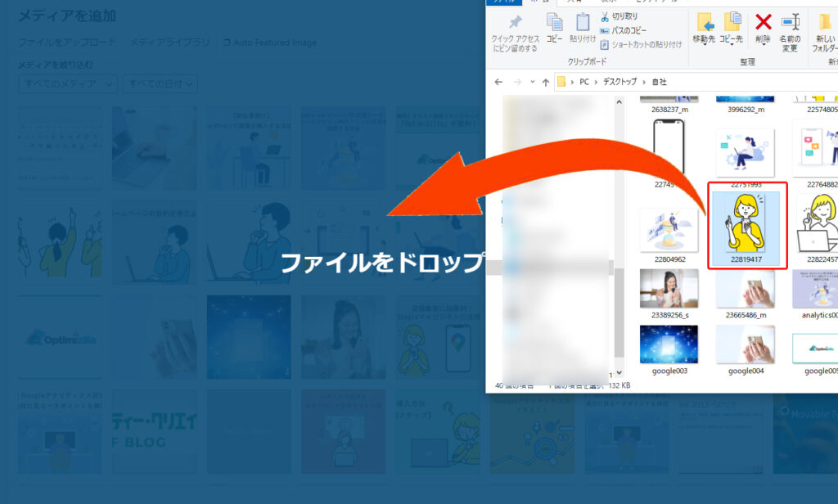Screen dimensions: 838x504
Task: Click デスクトップ in Explorer breadcrumb
Action: pos(620,82)
